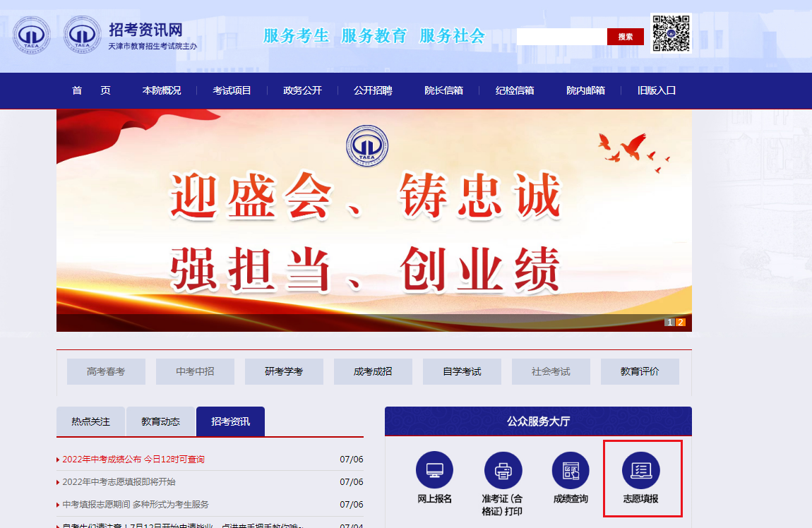
Task: Open 考试项目 in the navigation bar
Action: [232, 90]
